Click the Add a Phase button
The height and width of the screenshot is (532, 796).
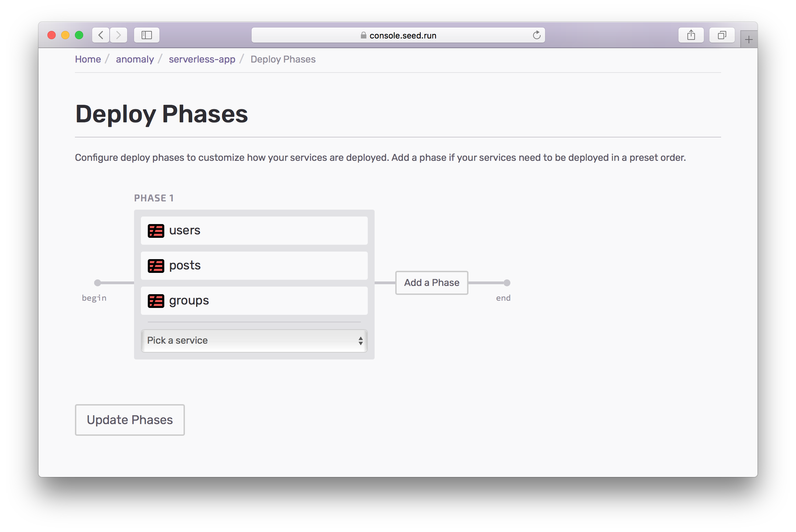tap(432, 282)
